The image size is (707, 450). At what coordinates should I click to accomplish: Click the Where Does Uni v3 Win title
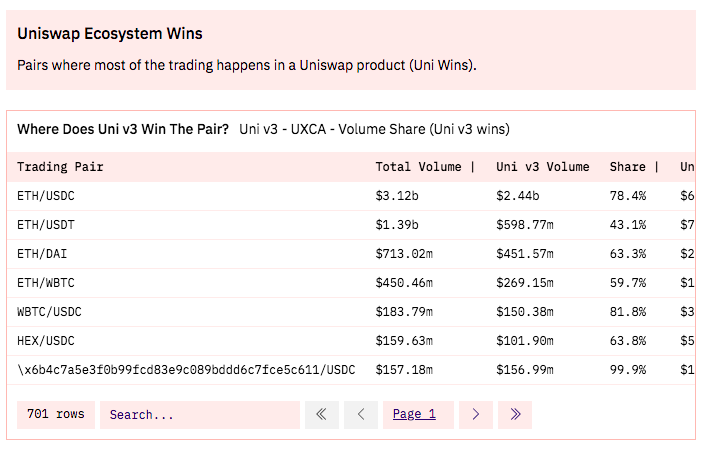[123, 130]
